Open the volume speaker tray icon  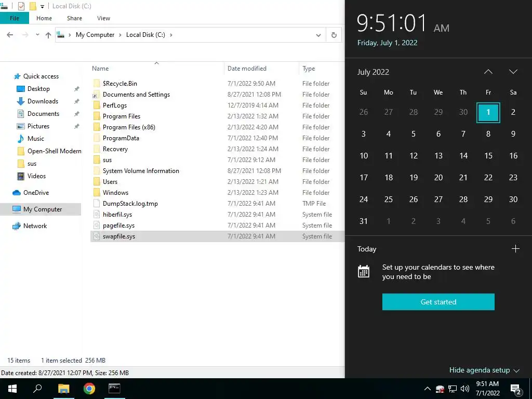[x=465, y=389]
